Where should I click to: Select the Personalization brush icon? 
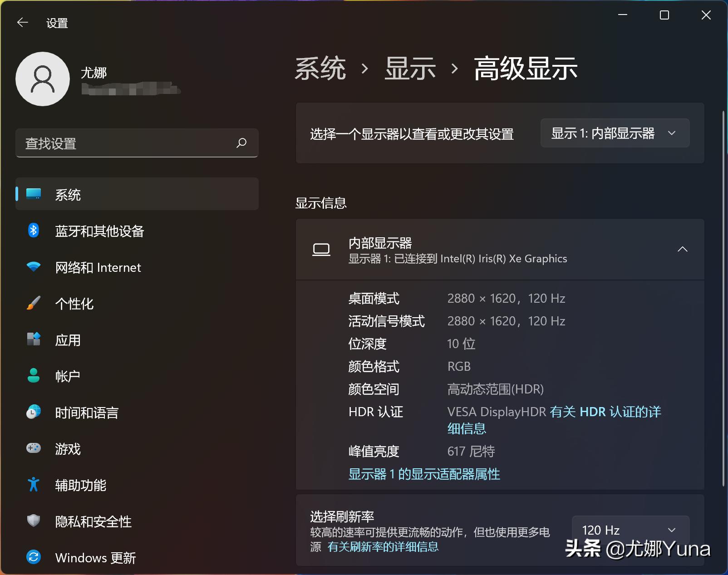(33, 304)
